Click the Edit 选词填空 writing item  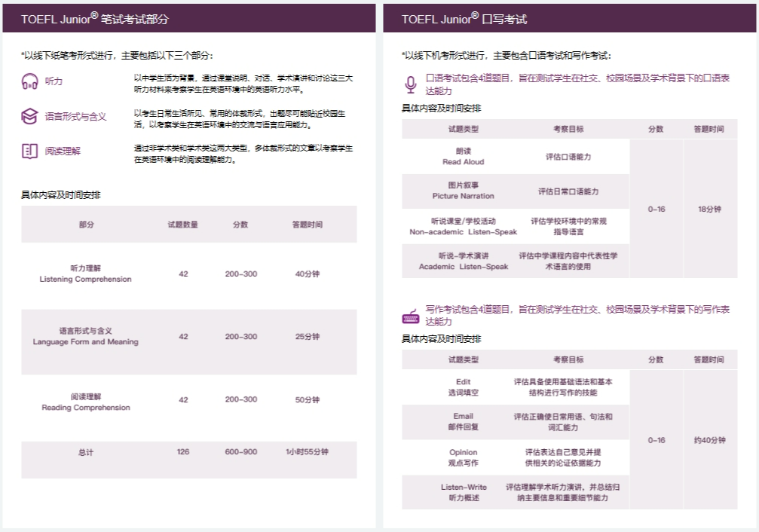pos(463,387)
